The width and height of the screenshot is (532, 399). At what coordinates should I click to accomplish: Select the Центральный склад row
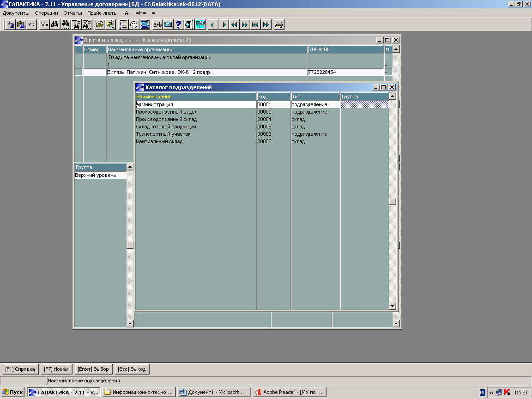pyautogui.click(x=159, y=141)
